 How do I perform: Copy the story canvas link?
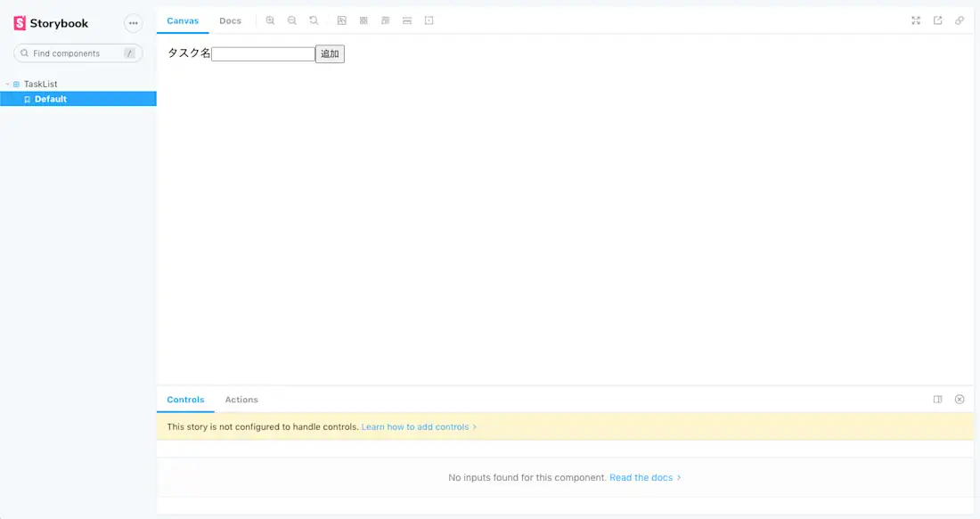[960, 20]
